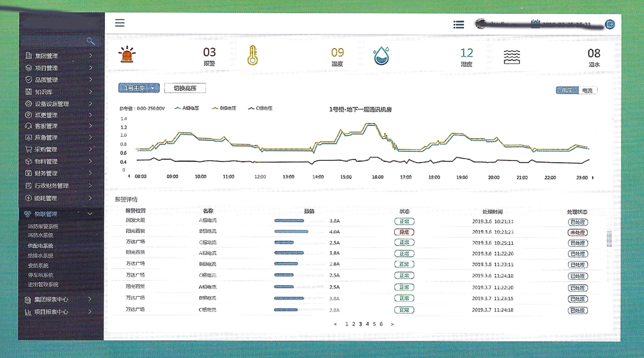644x358 pixels.
Task: Click the 异常 status tag
Action: pos(404,232)
